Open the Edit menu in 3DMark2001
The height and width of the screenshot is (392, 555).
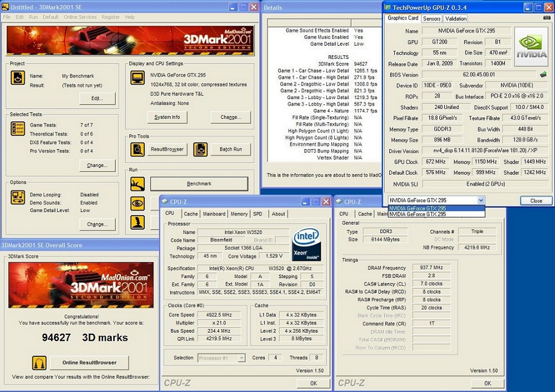20,17
